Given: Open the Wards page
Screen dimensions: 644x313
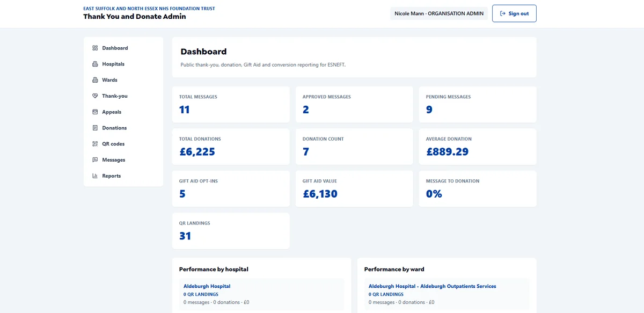Looking at the screenshot, I should [x=123, y=80].
